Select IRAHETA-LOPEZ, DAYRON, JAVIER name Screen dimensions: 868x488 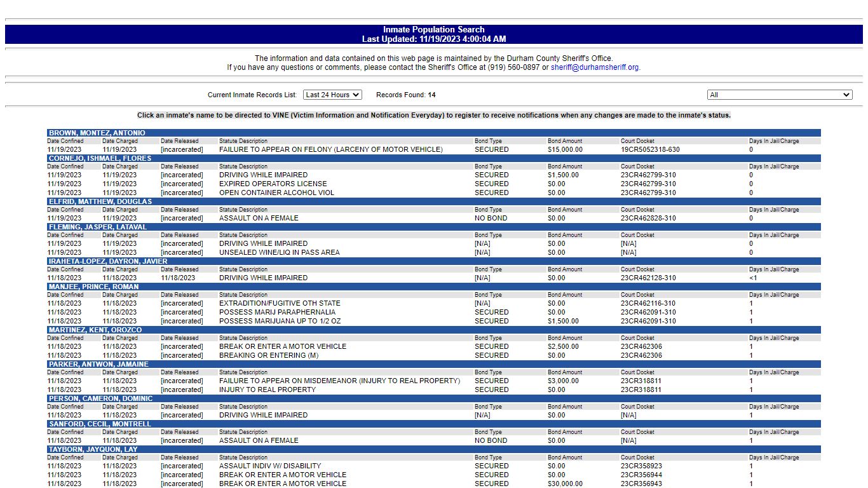click(108, 261)
